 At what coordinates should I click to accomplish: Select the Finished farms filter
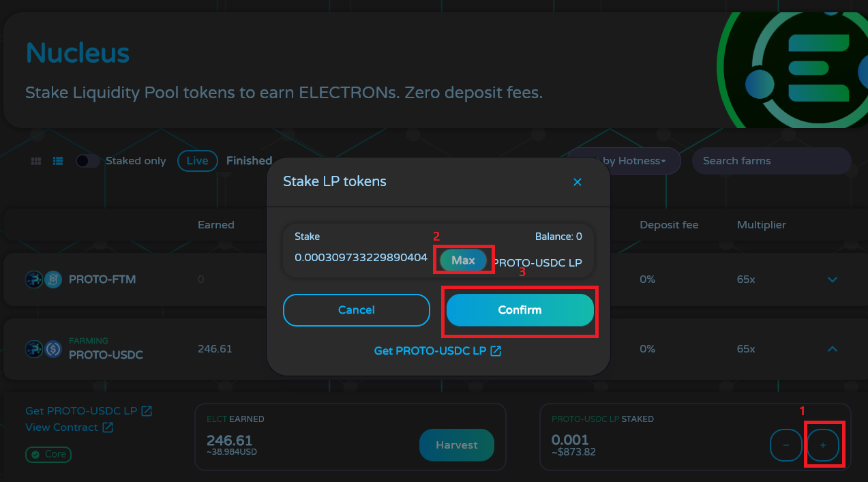click(x=249, y=161)
